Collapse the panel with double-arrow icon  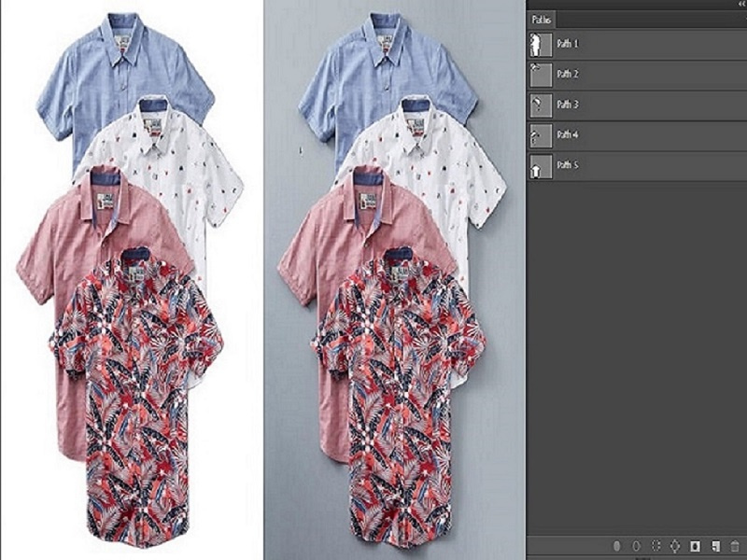[x=739, y=5]
